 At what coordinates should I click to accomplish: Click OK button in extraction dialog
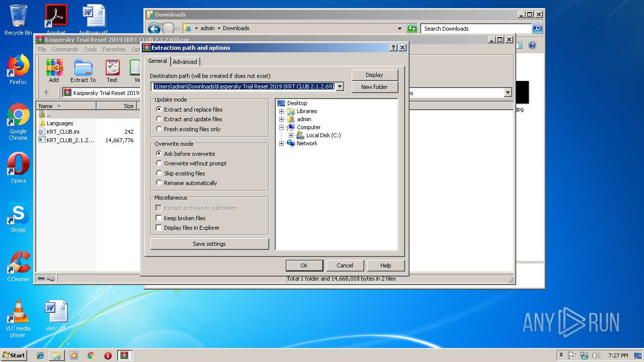(304, 265)
